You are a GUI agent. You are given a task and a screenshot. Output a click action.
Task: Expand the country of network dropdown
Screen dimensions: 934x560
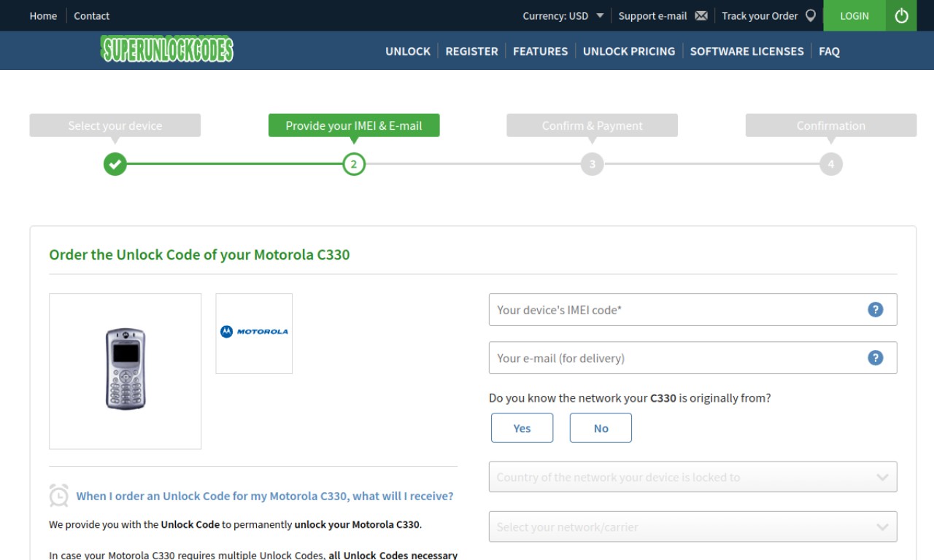pos(692,477)
